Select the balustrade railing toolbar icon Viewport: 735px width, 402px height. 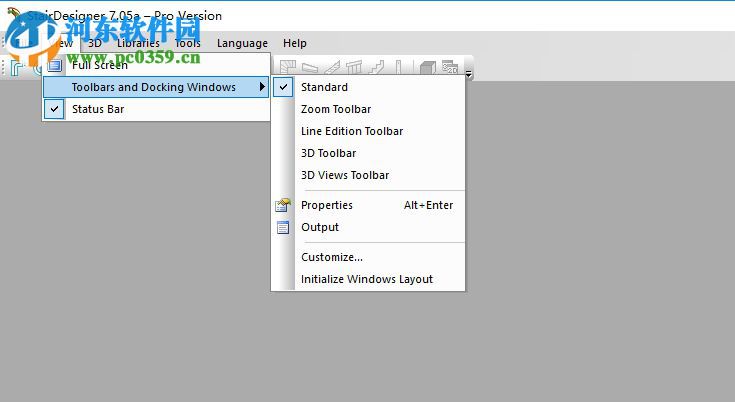pyautogui.click(x=354, y=67)
